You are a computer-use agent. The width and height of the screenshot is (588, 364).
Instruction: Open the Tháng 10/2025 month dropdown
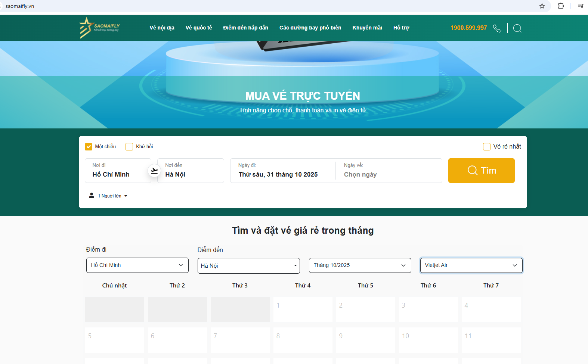coord(360,265)
